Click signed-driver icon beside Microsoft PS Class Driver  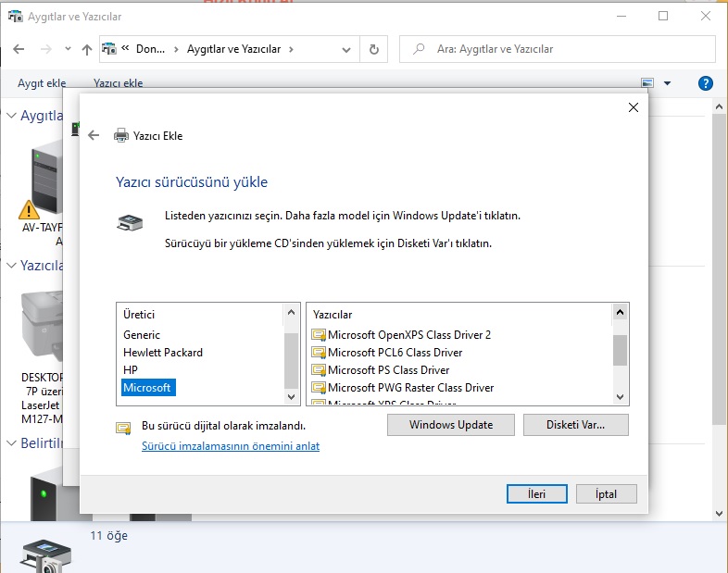click(x=319, y=370)
